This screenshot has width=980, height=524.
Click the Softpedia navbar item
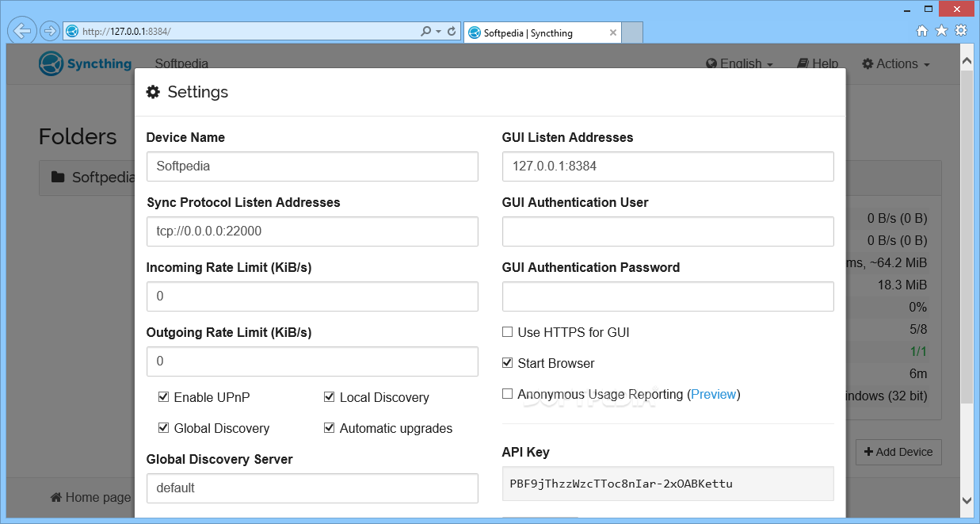[x=181, y=64]
